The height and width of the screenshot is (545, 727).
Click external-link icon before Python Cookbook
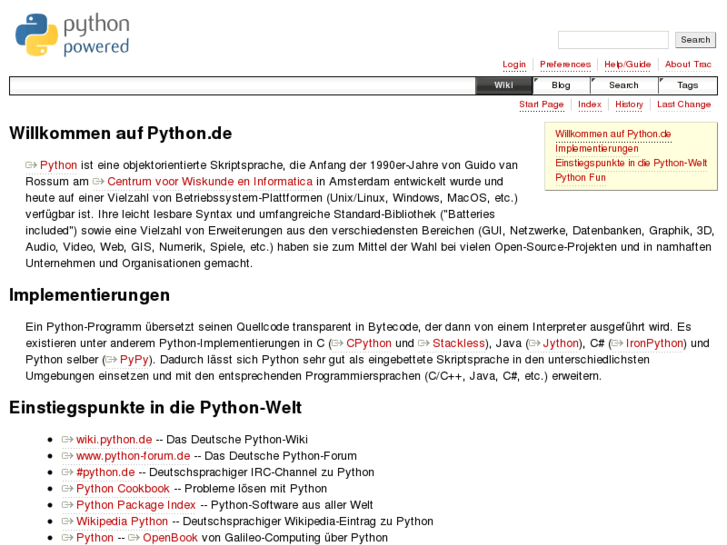[x=68, y=488]
